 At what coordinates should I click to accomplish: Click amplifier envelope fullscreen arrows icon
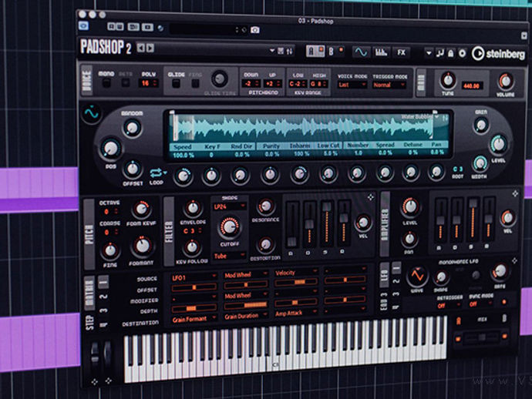pyautogui.click(x=515, y=193)
